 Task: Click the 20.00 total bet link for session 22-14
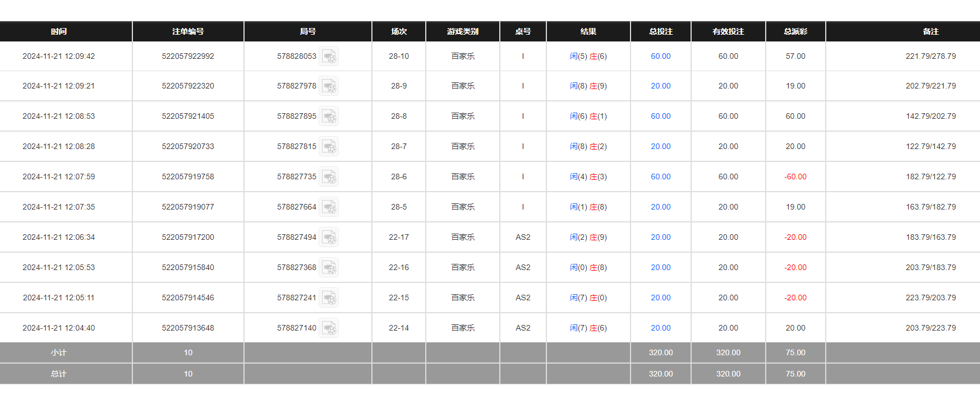[x=660, y=328]
